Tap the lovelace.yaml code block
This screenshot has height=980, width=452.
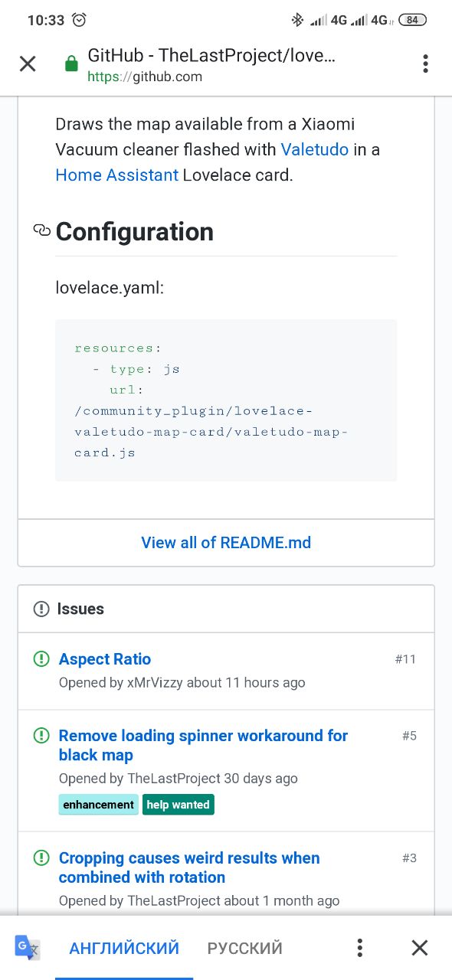click(226, 400)
